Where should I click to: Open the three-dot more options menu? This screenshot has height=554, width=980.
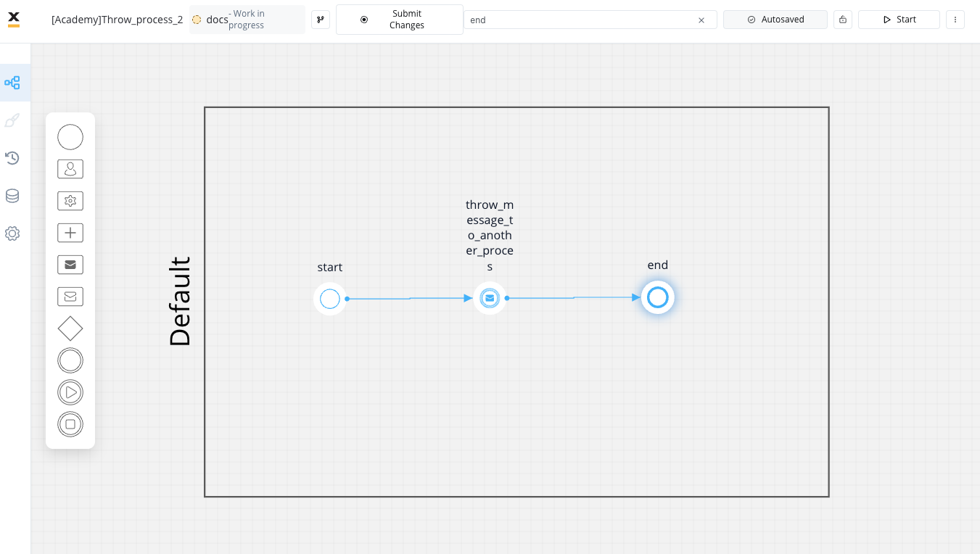point(955,20)
